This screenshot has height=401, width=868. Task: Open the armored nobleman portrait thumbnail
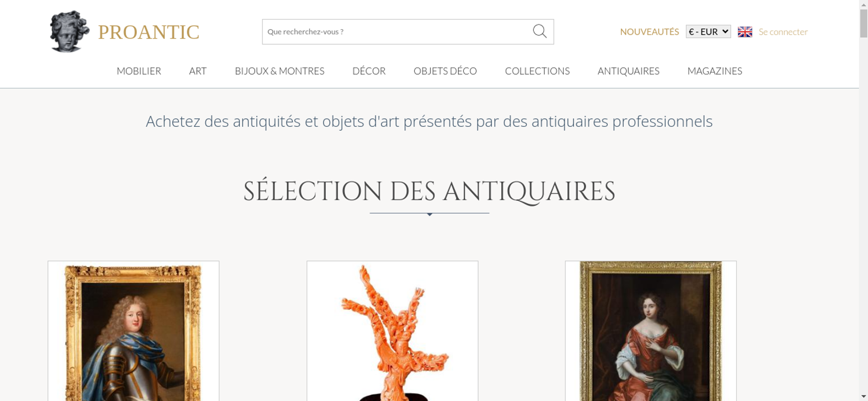coord(133,331)
